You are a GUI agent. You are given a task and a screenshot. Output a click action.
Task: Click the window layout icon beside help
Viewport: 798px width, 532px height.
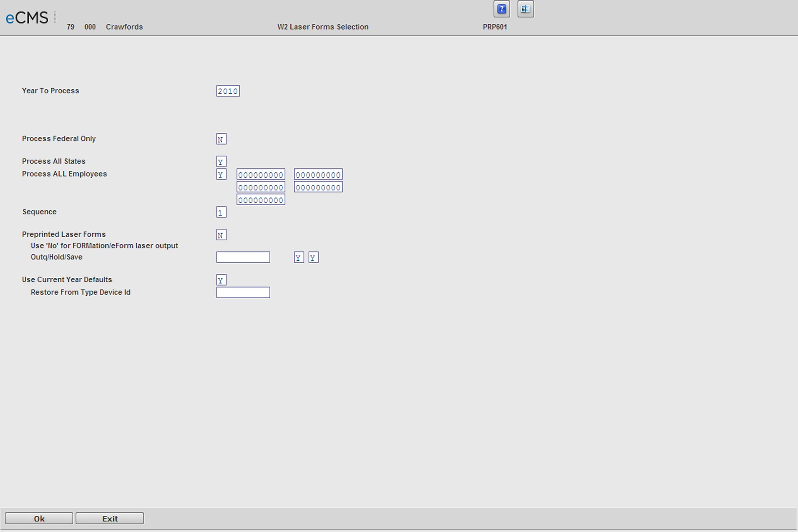pyautogui.click(x=525, y=9)
